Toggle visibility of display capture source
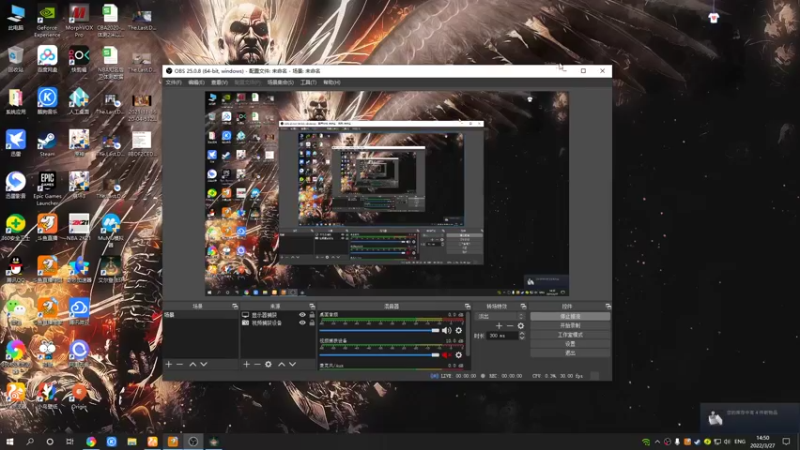Viewport: 800px width, 450px height. pos(302,315)
